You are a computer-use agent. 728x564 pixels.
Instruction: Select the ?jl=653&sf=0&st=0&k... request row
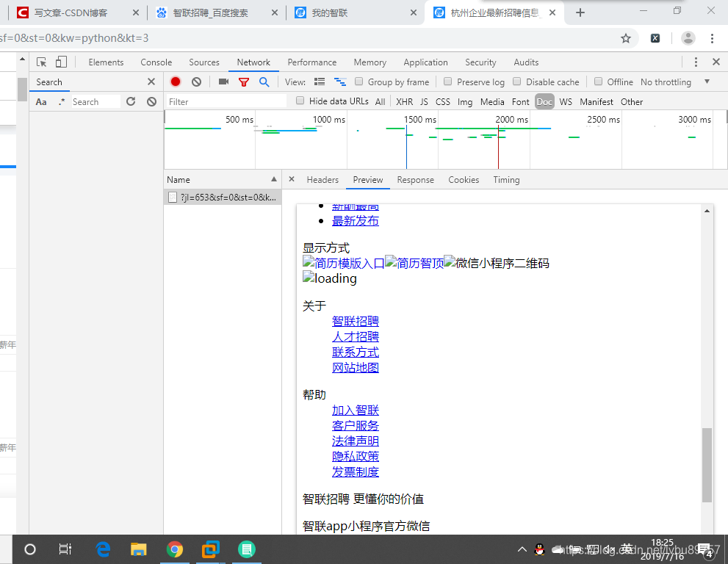[x=223, y=198]
